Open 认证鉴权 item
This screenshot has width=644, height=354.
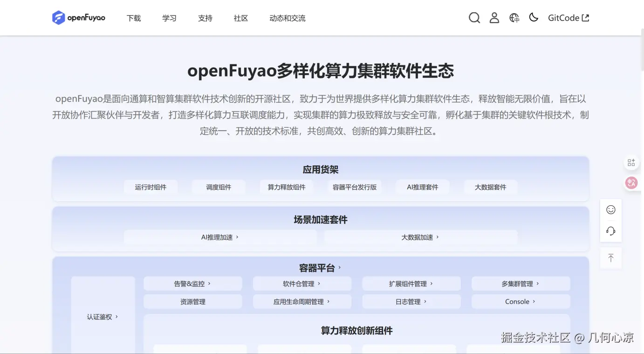tap(103, 317)
